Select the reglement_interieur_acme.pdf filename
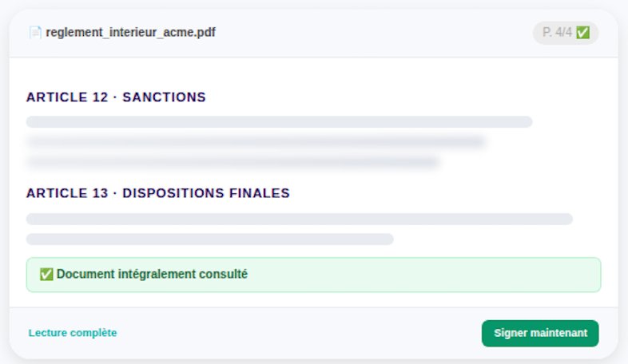Screen dimensions: 628x364 tap(130, 33)
